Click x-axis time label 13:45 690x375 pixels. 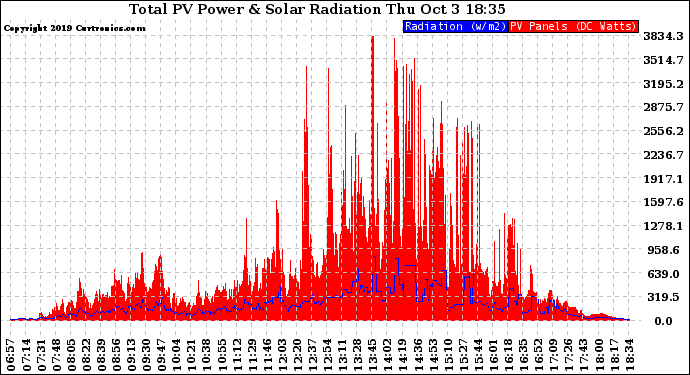click(x=372, y=354)
